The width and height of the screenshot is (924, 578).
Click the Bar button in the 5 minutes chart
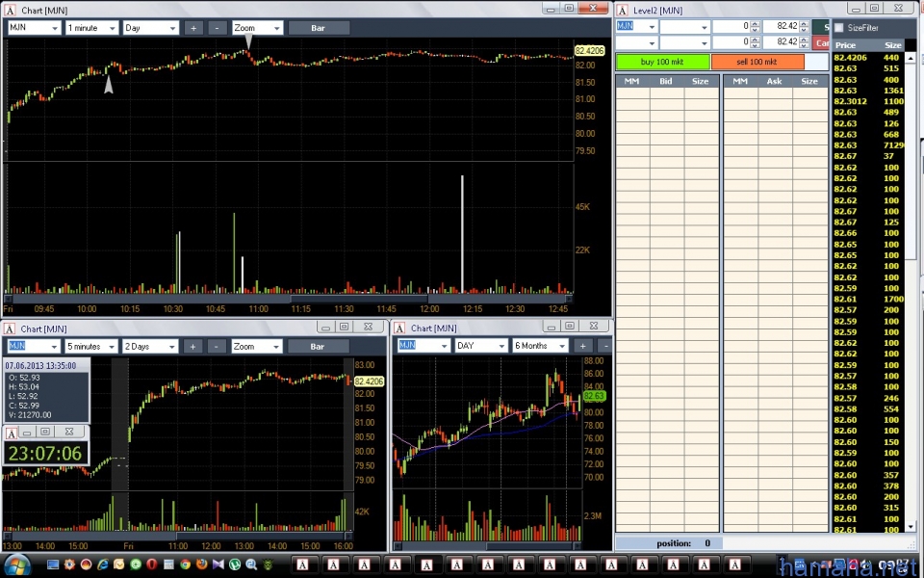(318, 346)
